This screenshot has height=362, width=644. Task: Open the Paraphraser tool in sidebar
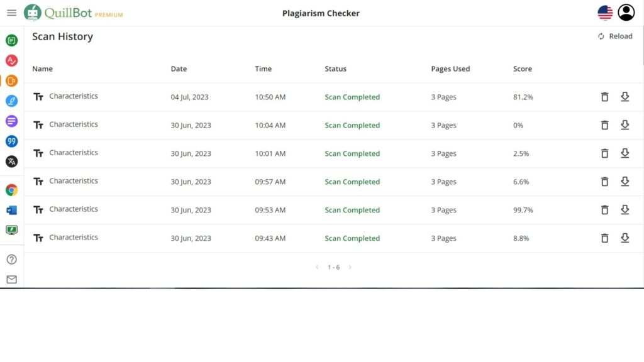11,41
